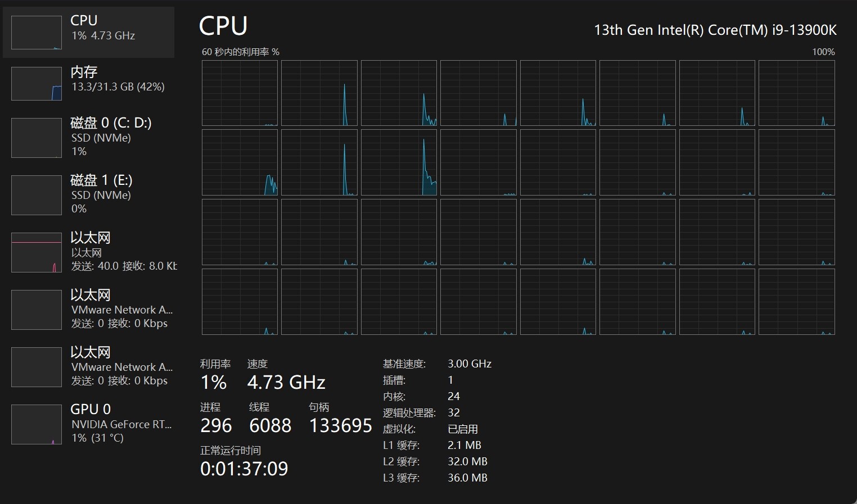The width and height of the screenshot is (857, 504).
Task: Click the second-row first core graph with activity
Action: [240, 162]
